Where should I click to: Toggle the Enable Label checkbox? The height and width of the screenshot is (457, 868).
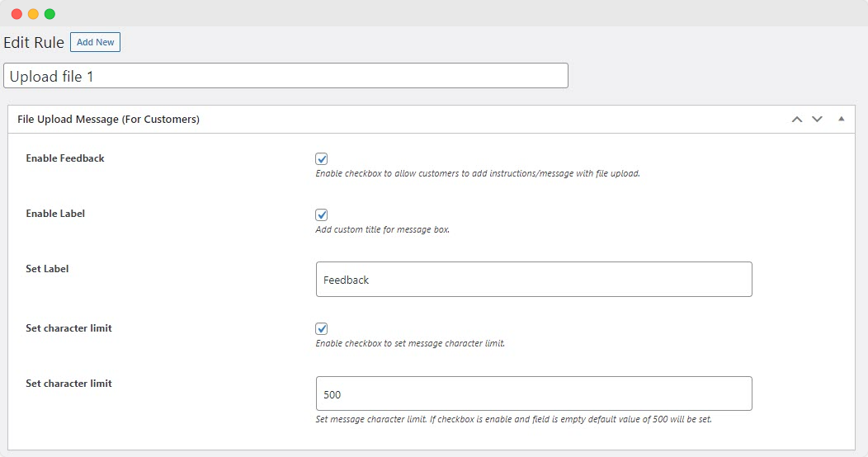click(321, 214)
